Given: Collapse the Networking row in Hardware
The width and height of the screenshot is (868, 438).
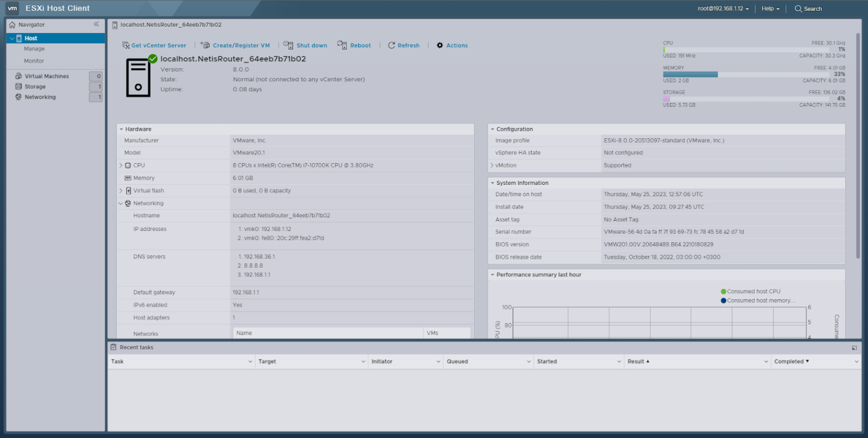Looking at the screenshot, I should pos(121,203).
